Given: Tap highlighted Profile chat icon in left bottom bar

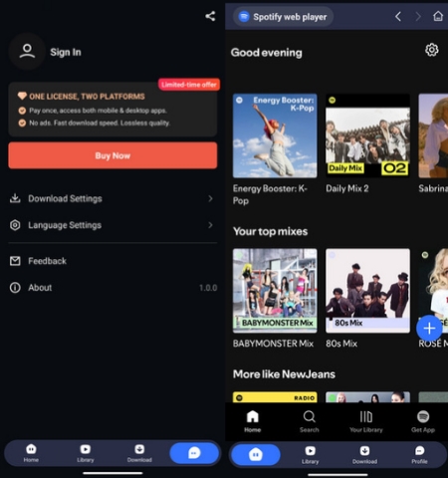Looking at the screenshot, I should [x=194, y=453].
